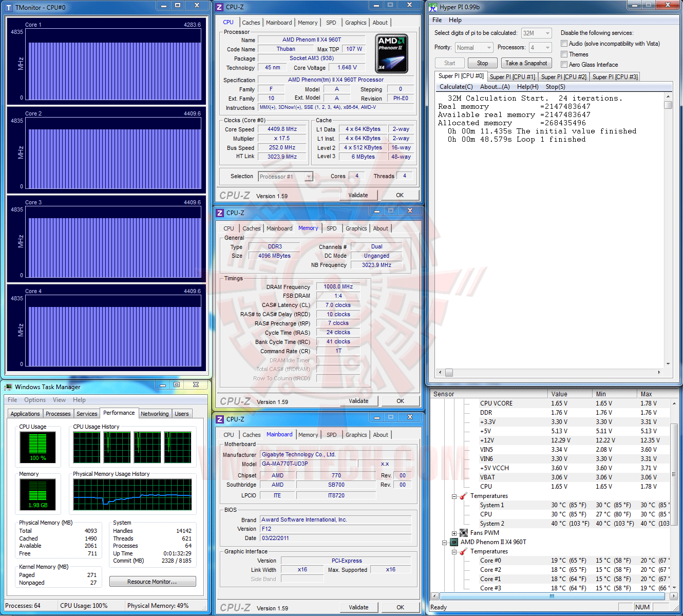Open the Selection dropdown showing Processor #1
This screenshot has height=616, width=683.
(286, 177)
